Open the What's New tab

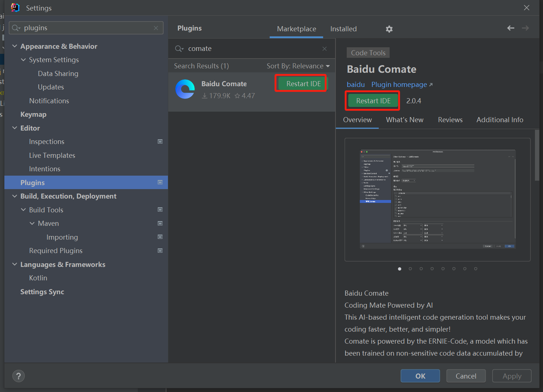click(405, 120)
